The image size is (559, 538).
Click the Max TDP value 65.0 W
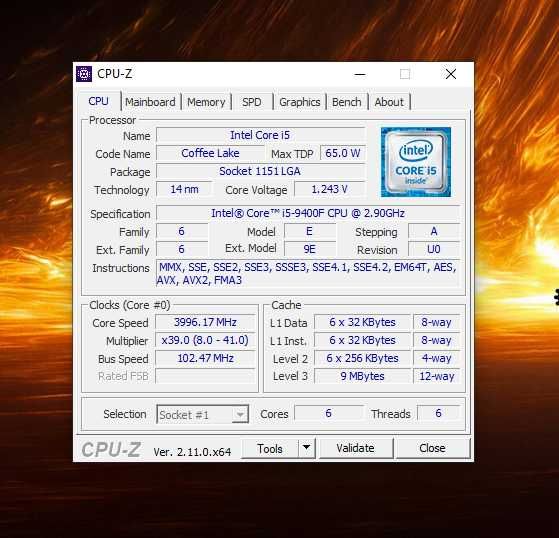click(x=343, y=153)
